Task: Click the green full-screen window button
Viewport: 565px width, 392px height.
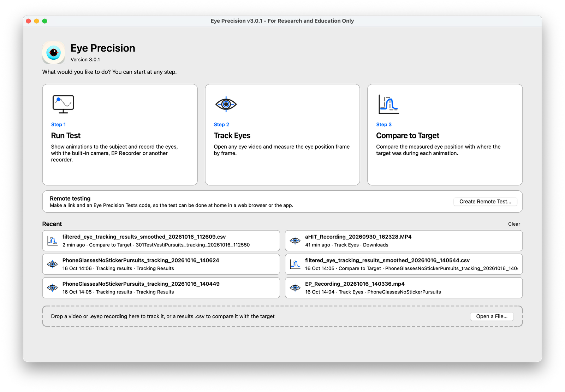Action: click(x=44, y=21)
